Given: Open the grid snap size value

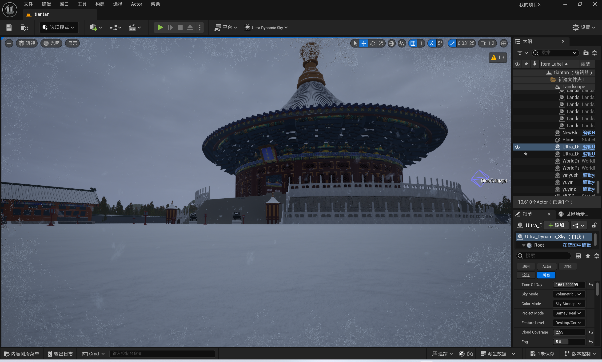Looking at the screenshot, I should pyautogui.click(x=421, y=43).
